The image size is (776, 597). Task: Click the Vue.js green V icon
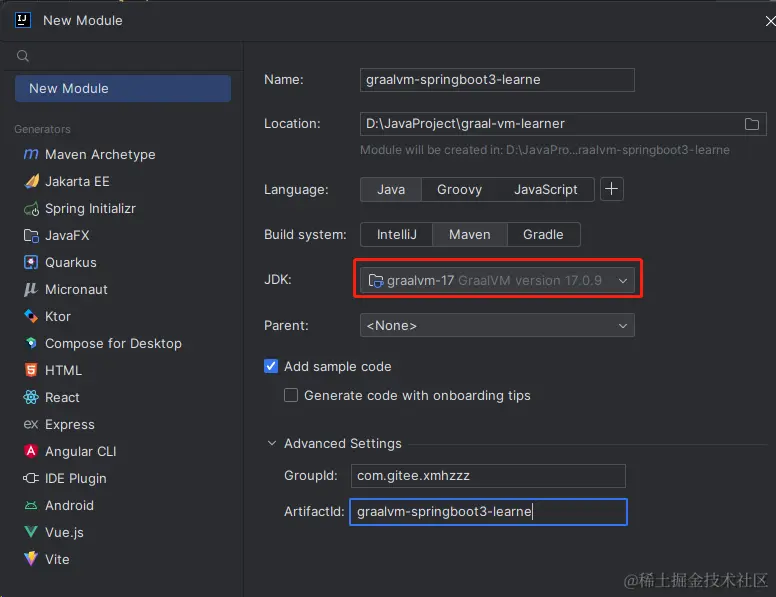coord(31,532)
